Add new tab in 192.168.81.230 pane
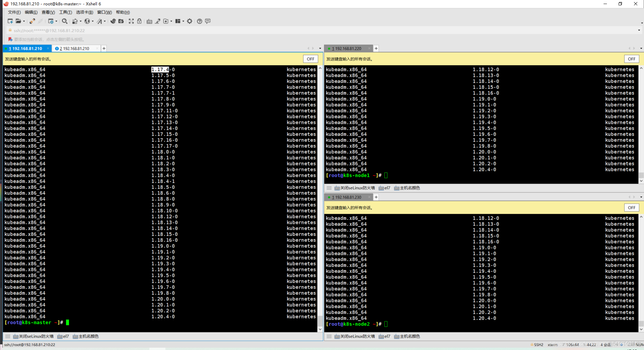 376,197
